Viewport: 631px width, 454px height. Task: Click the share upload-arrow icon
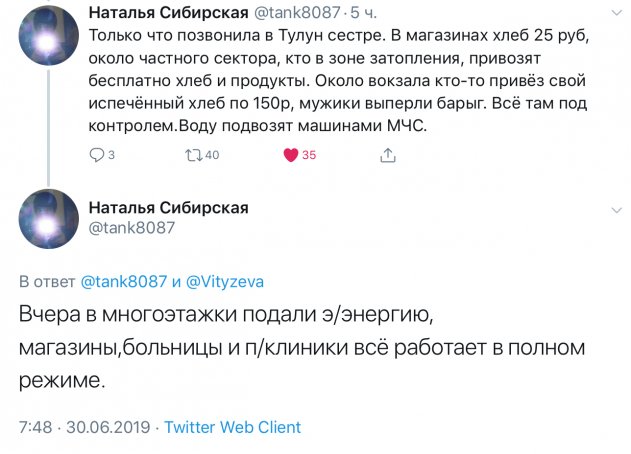click(387, 155)
